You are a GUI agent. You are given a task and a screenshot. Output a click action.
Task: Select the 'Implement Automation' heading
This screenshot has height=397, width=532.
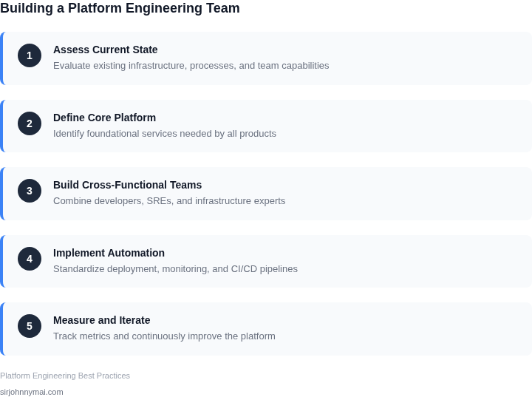click(x=109, y=253)
